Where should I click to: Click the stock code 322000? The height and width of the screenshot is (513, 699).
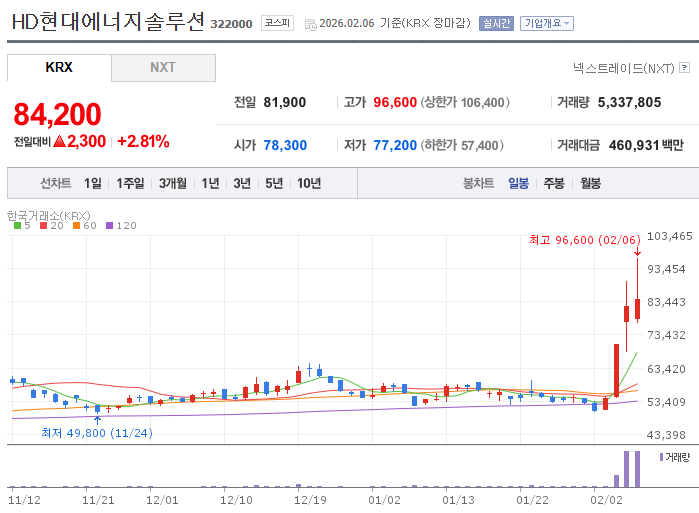(x=231, y=24)
